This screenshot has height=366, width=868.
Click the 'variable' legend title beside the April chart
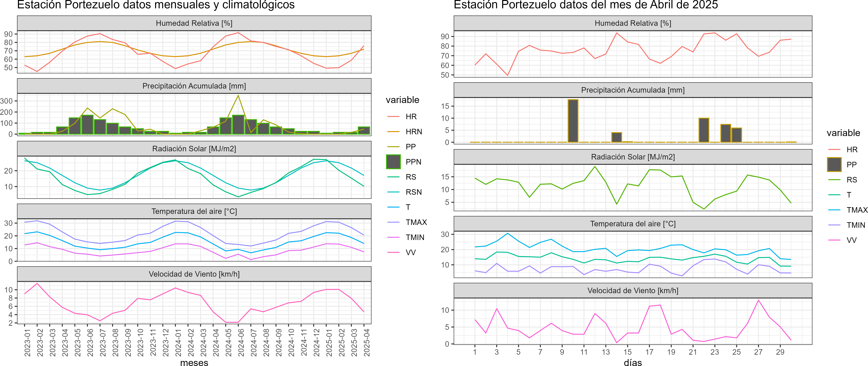(843, 133)
